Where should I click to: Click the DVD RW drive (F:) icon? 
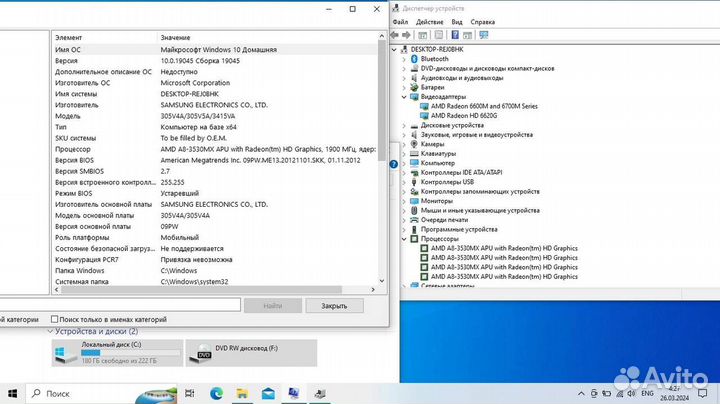click(202, 353)
